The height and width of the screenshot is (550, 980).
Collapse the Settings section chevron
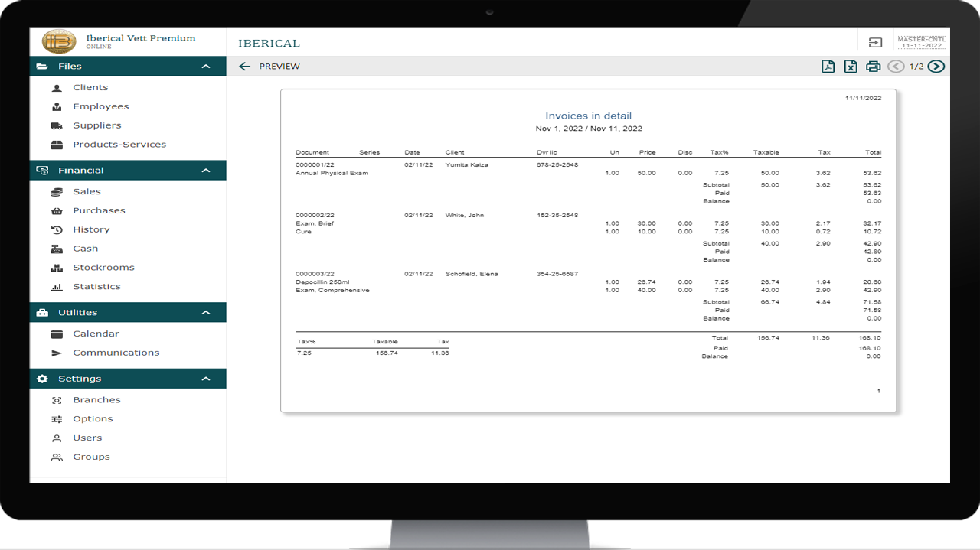coord(205,379)
